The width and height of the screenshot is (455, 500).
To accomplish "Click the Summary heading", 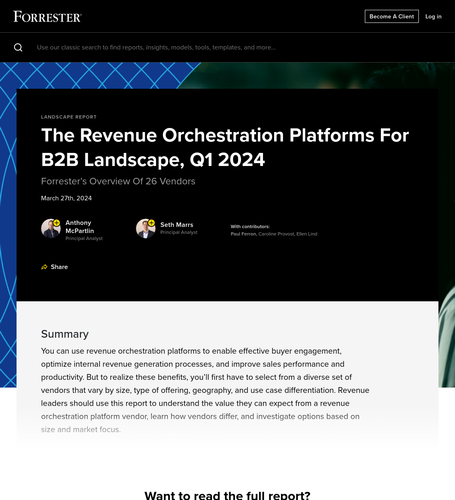I will click(65, 334).
